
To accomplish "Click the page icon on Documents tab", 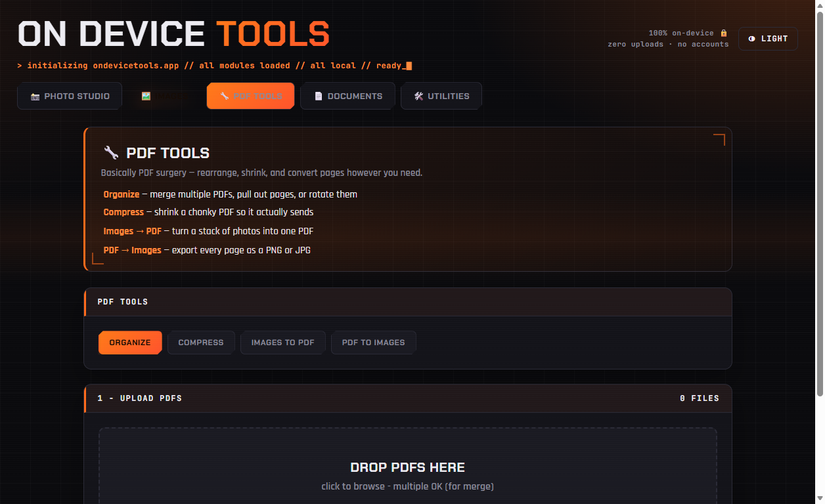I will tap(319, 96).
